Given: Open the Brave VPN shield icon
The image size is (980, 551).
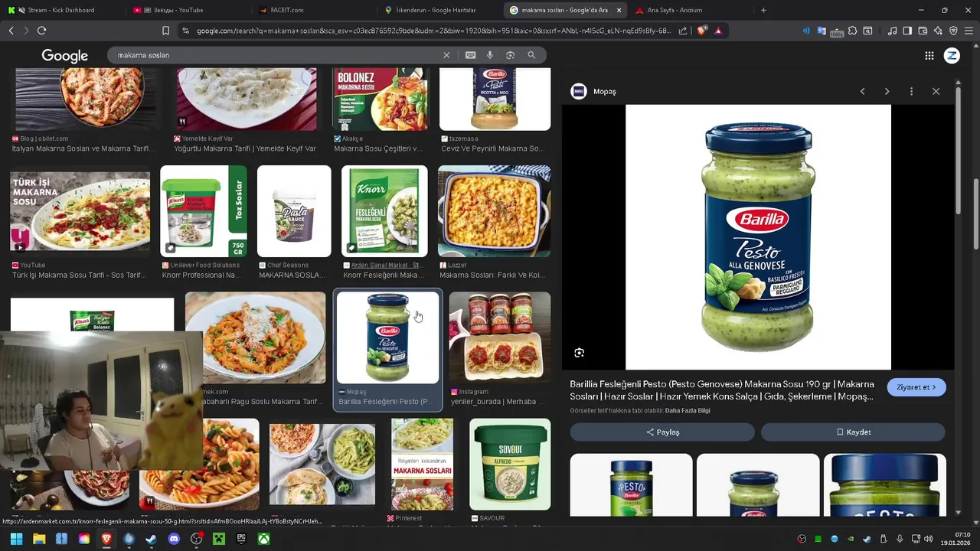Looking at the screenshot, I should point(953,31).
